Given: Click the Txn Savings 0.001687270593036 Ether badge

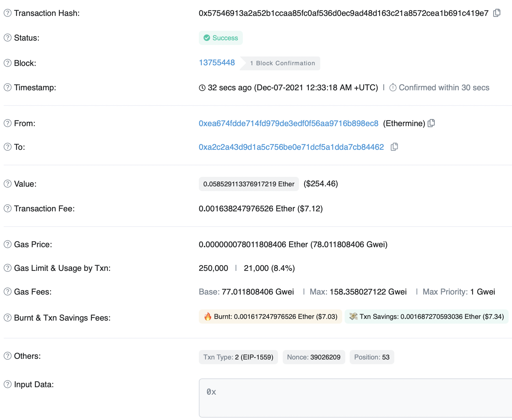Looking at the screenshot, I should coord(426,317).
